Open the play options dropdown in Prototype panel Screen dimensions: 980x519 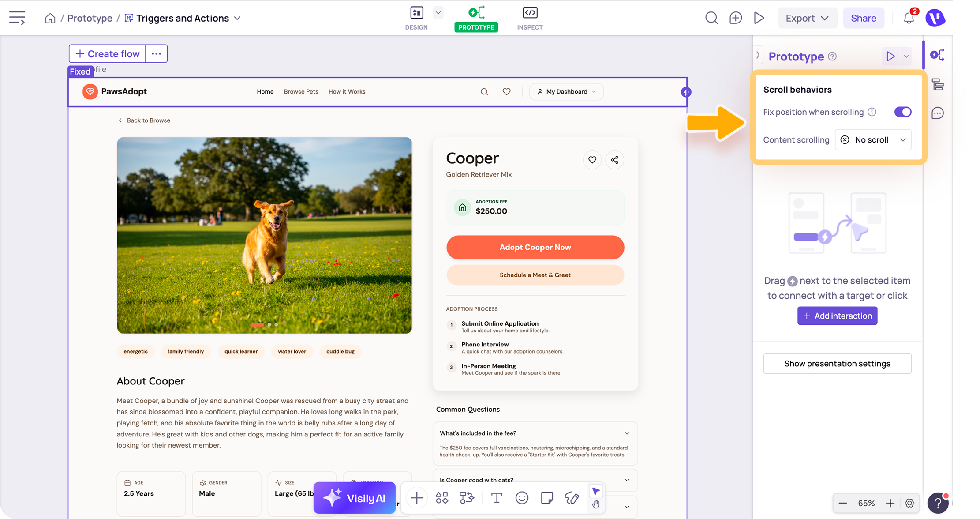click(x=906, y=56)
